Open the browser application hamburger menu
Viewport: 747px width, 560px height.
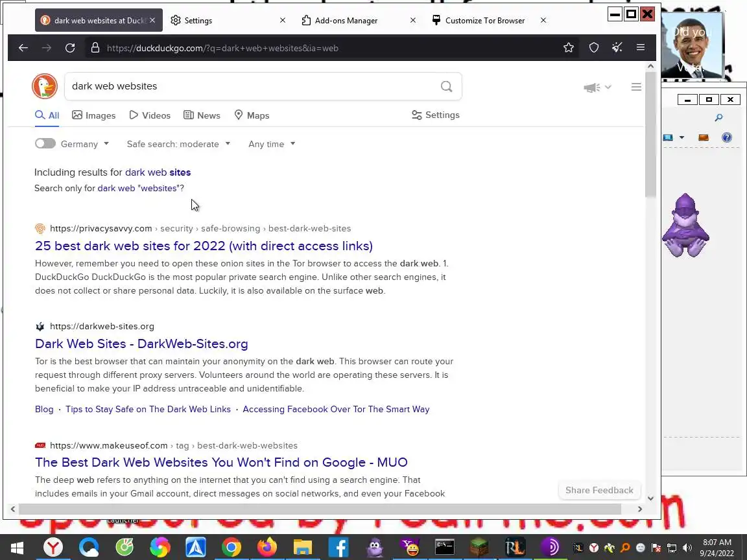(640, 47)
